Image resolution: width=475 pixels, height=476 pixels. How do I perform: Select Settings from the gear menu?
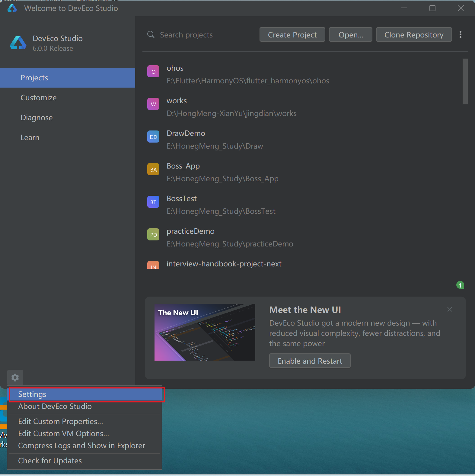click(x=86, y=394)
